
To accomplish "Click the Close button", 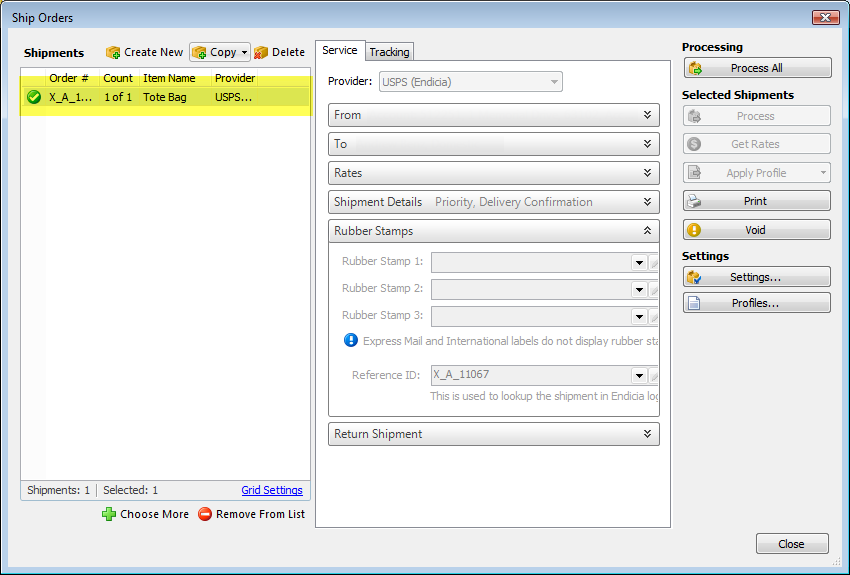I will tap(792, 544).
